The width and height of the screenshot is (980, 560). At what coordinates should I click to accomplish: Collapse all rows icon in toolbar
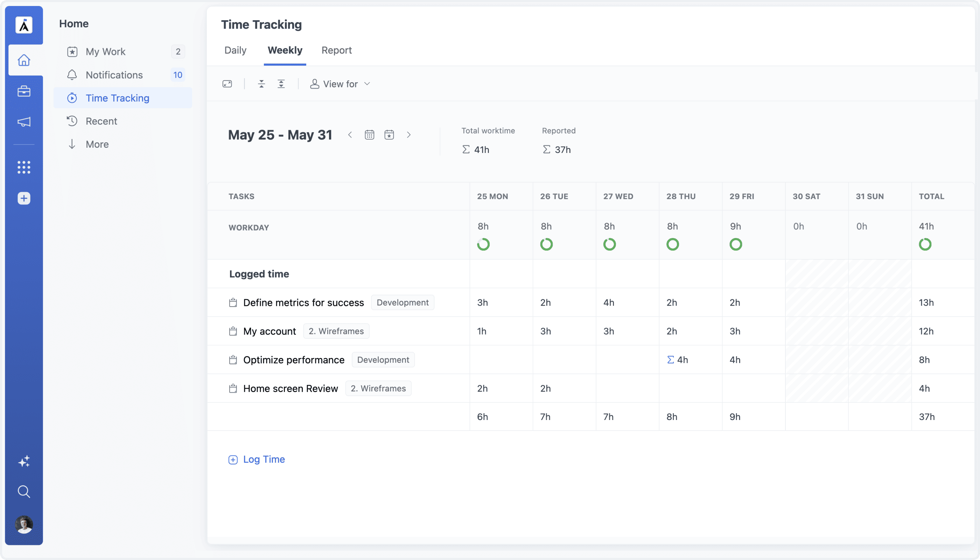click(261, 84)
